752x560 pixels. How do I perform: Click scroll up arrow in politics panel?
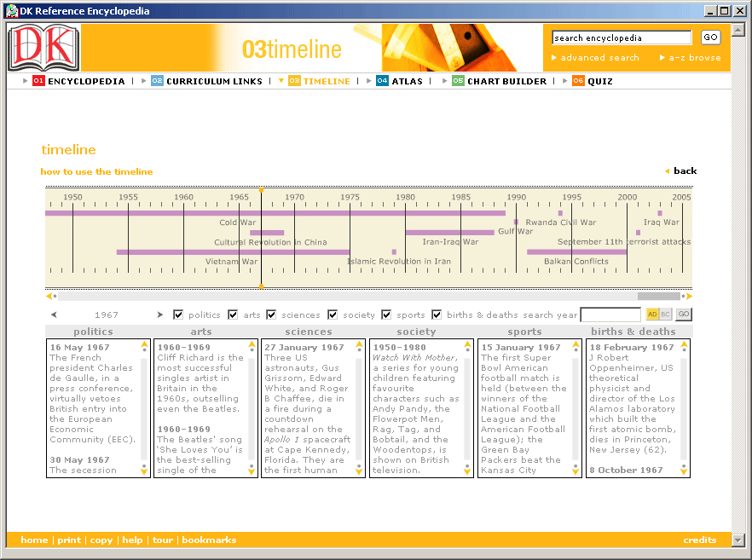click(x=144, y=344)
